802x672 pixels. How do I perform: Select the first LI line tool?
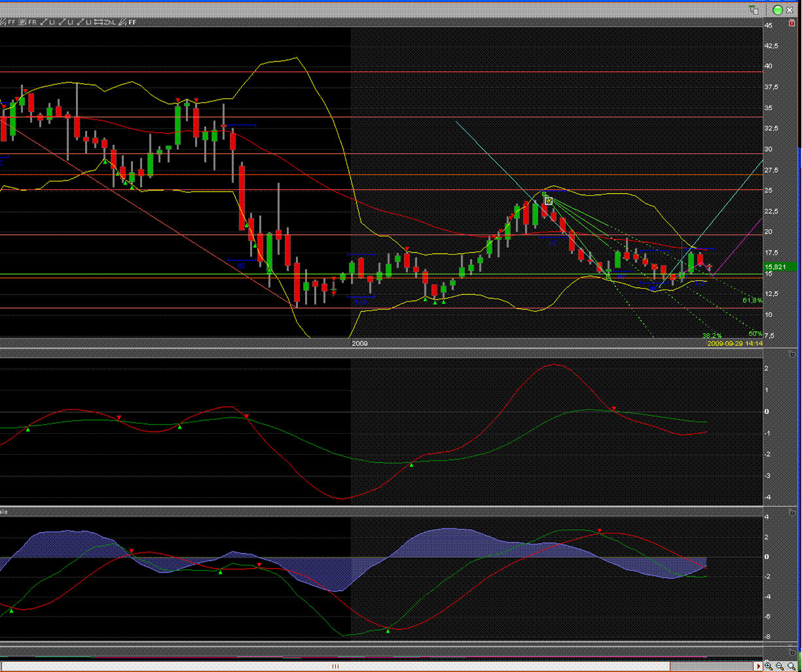(x=48, y=22)
